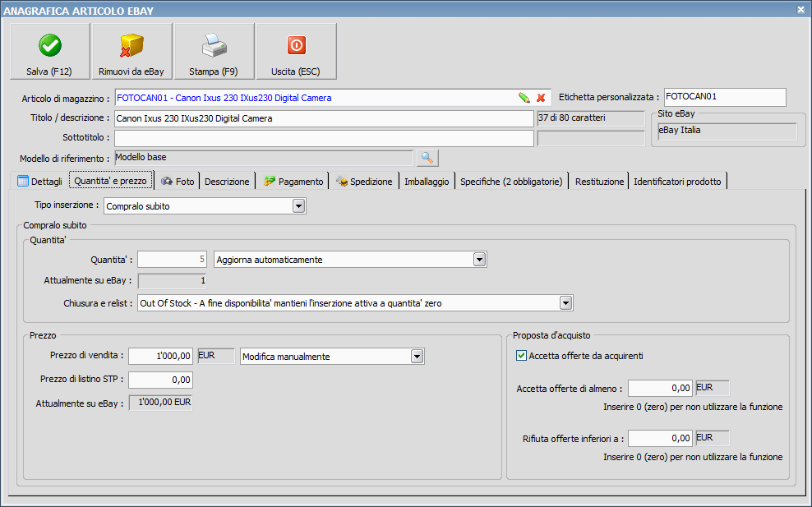
Task: Click the Attualmente su eBay quantity value
Action: click(172, 281)
